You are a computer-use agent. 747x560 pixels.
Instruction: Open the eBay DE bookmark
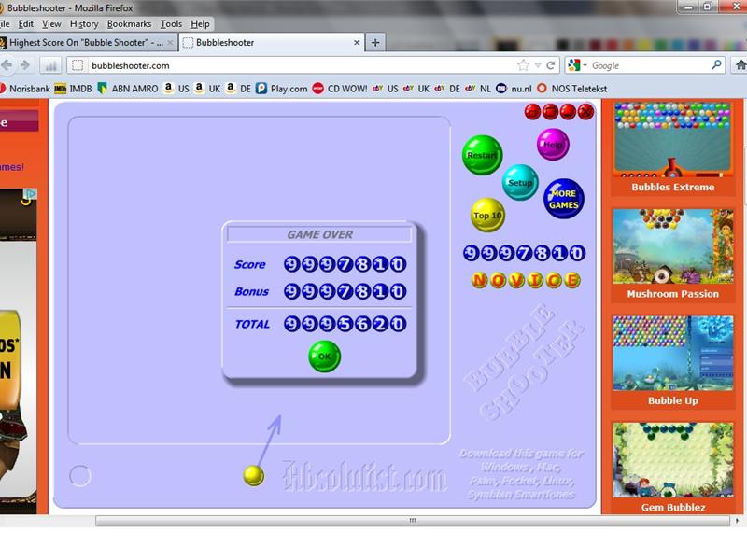[x=447, y=89]
